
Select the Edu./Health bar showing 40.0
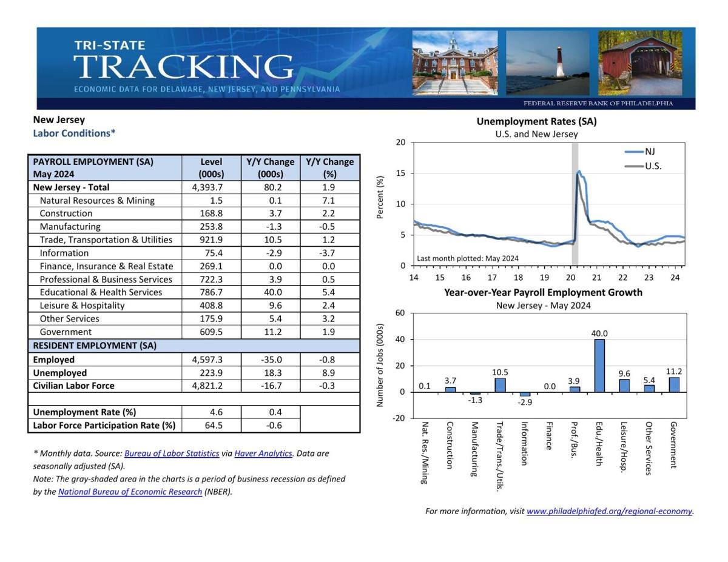click(x=599, y=364)
